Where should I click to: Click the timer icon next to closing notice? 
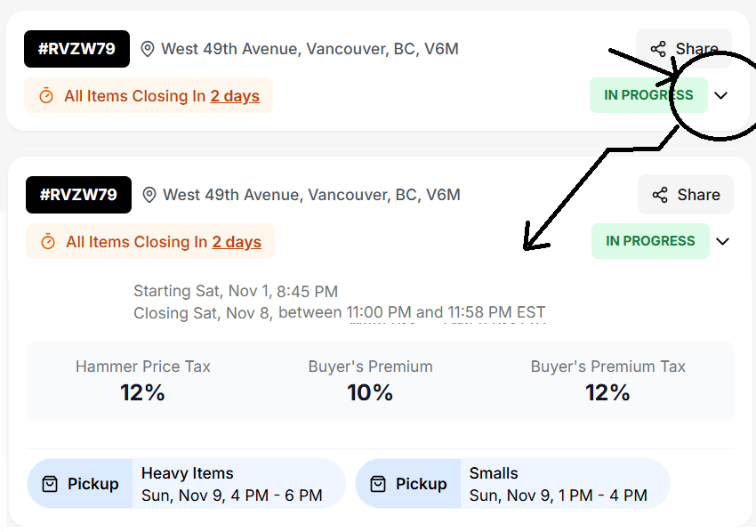coord(47,95)
